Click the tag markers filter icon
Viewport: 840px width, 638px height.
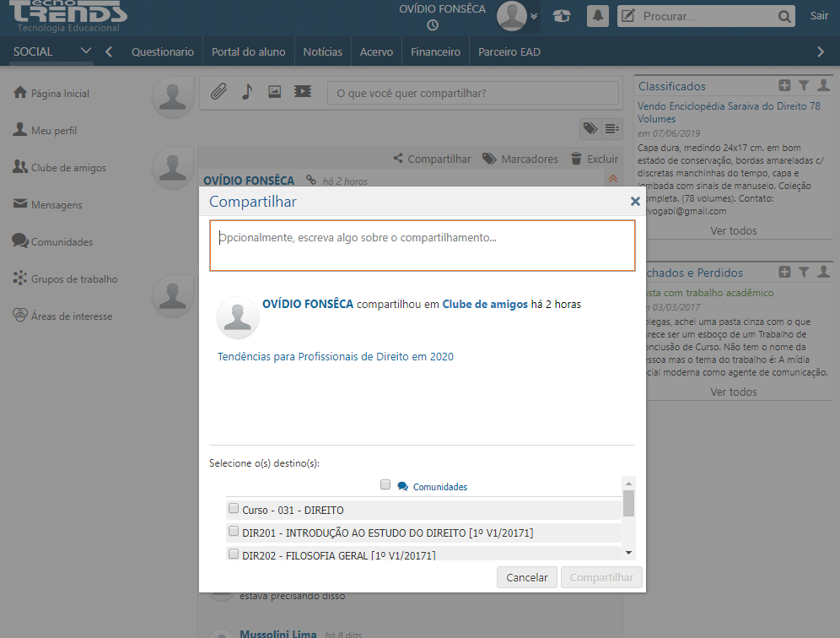click(590, 128)
